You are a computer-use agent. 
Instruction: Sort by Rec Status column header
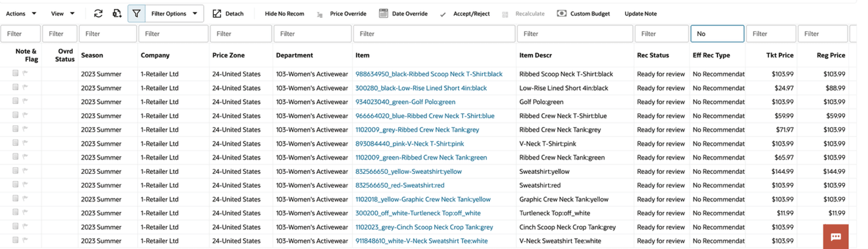[653, 55]
